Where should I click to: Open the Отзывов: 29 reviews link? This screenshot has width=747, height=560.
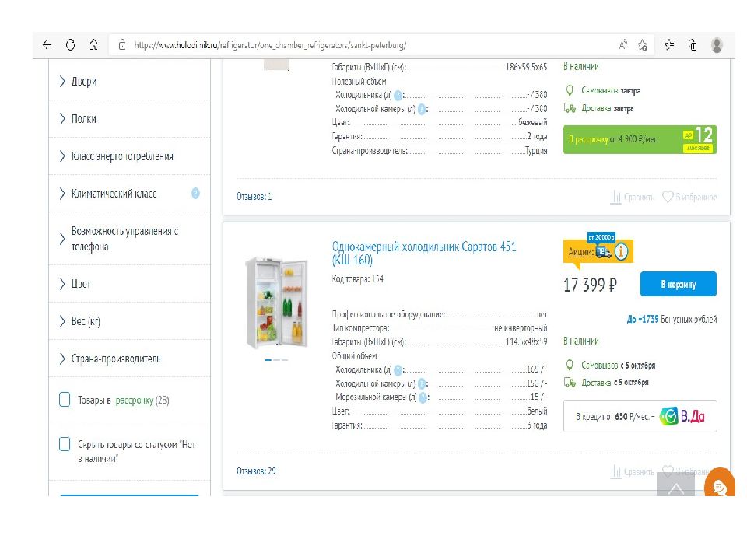point(256,471)
